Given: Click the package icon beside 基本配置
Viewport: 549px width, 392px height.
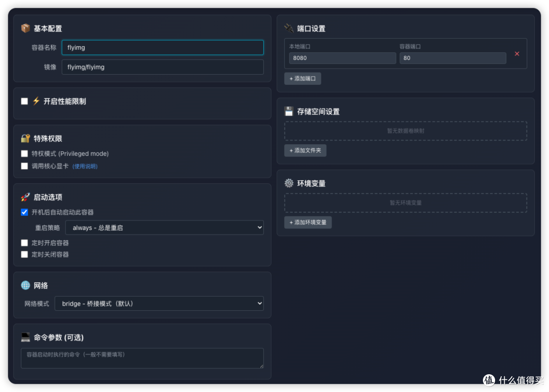Looking at the screenshot, I should pos(25,28).
